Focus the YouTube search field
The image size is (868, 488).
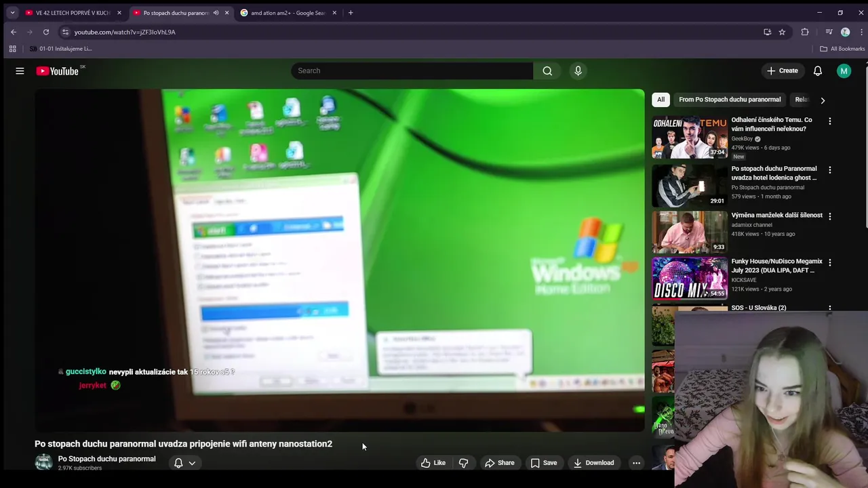click(x=412, y=70)
